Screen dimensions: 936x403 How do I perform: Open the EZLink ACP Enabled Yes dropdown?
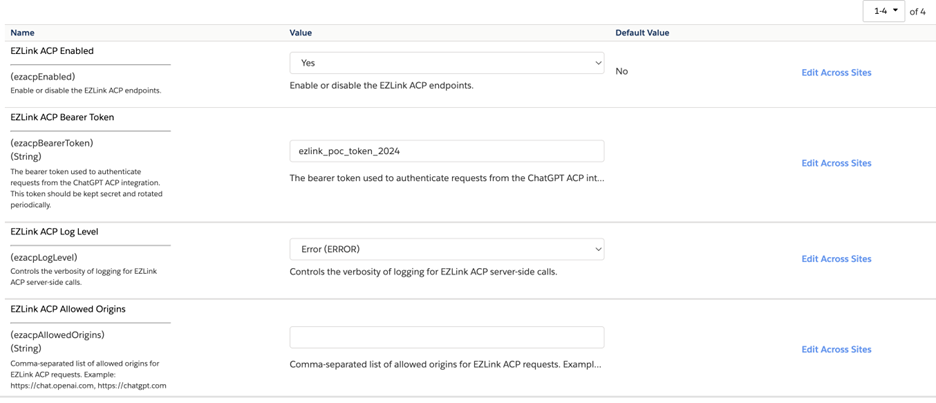(446, 62)
